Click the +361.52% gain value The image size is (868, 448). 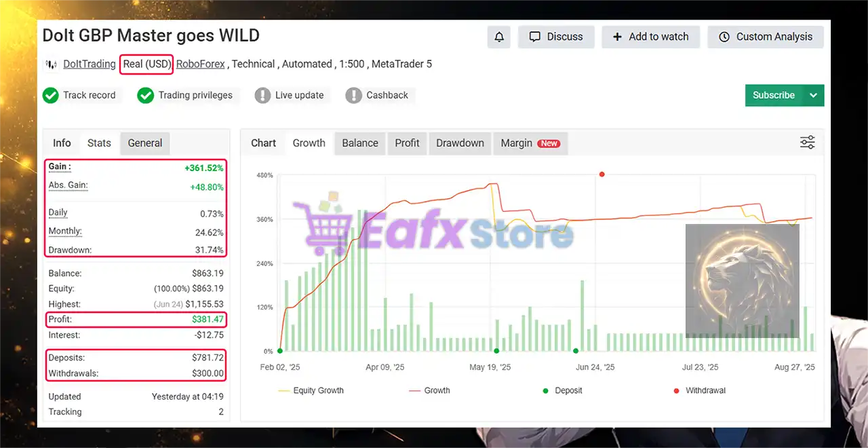click(204, 168)
